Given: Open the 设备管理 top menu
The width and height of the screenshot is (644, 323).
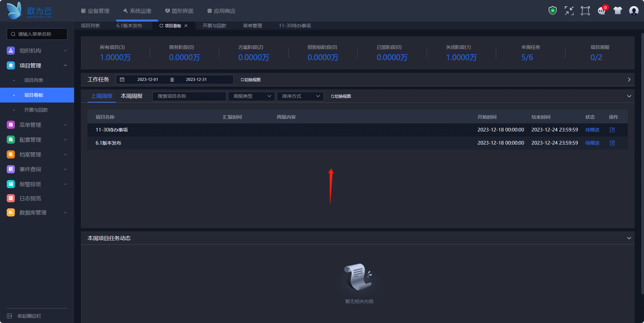Looking at the screenshot, I should (95, 11).
